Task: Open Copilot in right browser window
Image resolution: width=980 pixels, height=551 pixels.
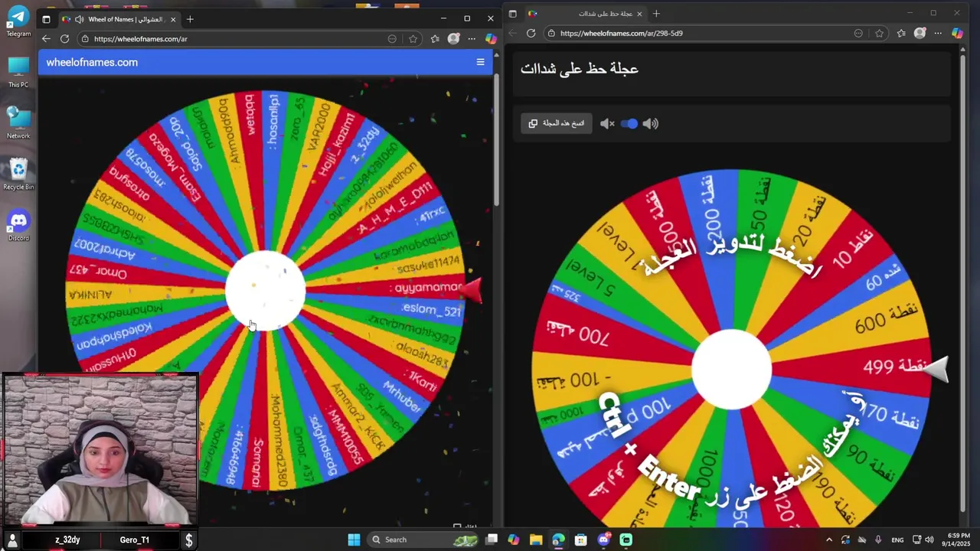Action: point(957,33)
